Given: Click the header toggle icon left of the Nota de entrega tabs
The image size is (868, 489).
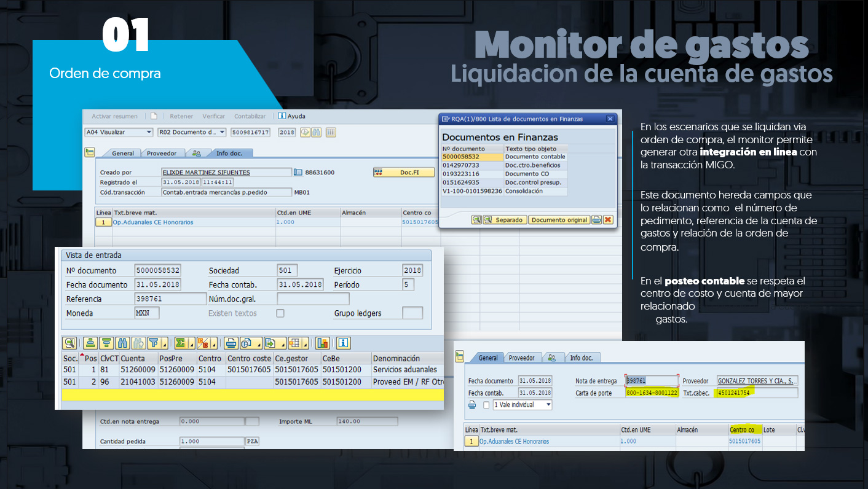Looking at the screenshot, I should click(x=459, y=357).
